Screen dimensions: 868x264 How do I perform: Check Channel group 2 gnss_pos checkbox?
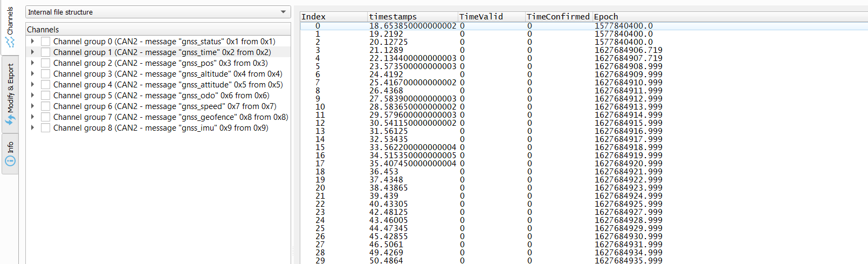pos(46,63)
